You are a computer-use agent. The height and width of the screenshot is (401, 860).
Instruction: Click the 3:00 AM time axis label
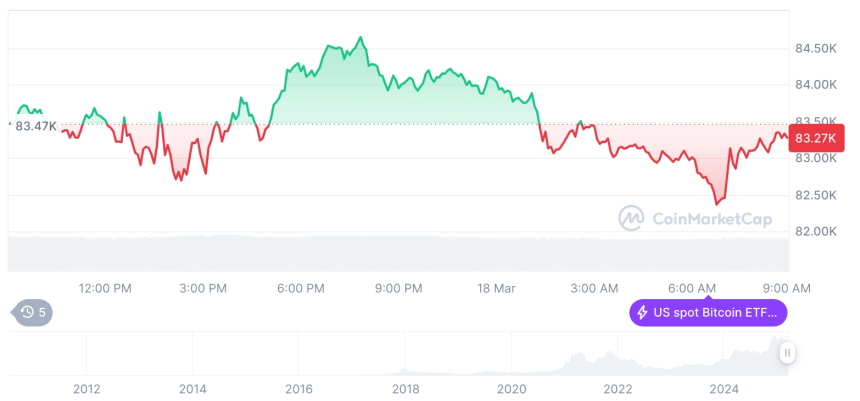tap(593, 289)
